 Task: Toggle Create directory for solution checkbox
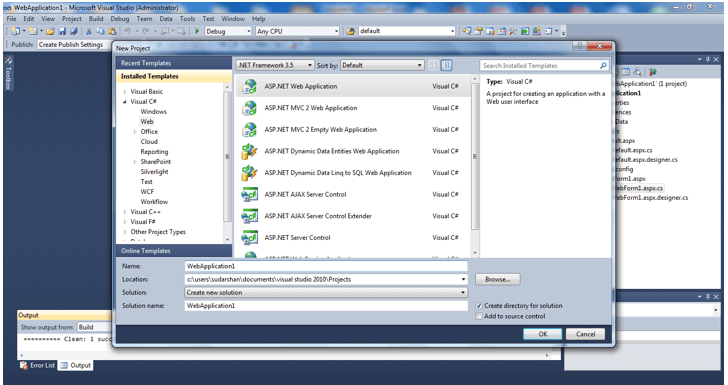(479, 306)
